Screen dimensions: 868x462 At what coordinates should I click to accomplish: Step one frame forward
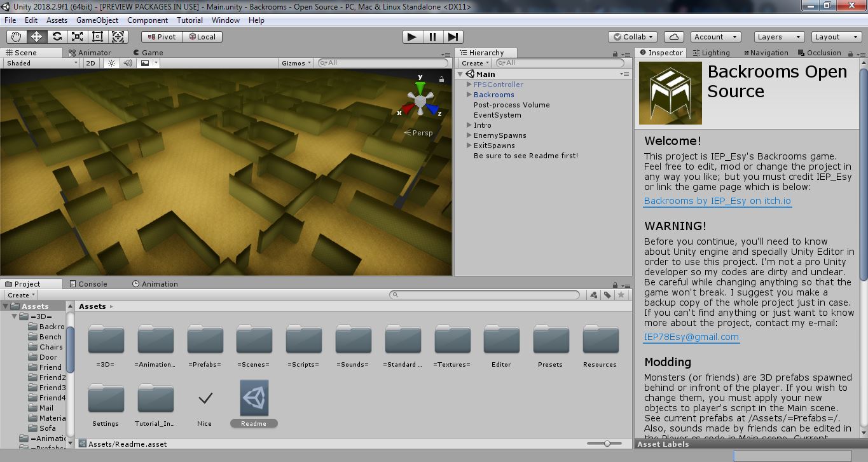point(453,37)
